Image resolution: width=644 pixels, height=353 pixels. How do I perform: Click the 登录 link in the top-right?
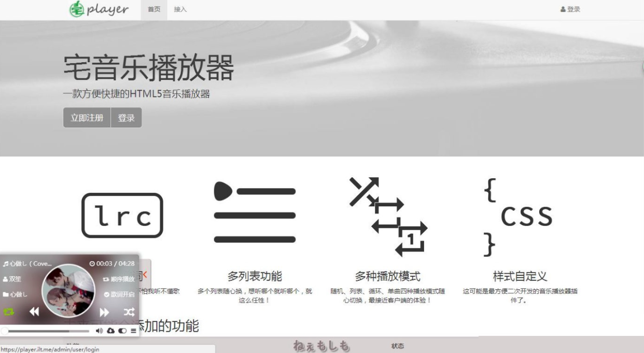tap(570, 9)
